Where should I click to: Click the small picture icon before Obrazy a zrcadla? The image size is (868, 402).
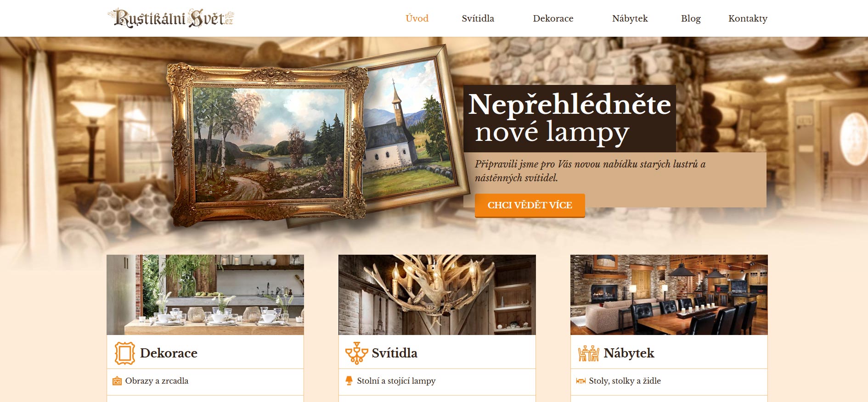(x=117, y=381)
